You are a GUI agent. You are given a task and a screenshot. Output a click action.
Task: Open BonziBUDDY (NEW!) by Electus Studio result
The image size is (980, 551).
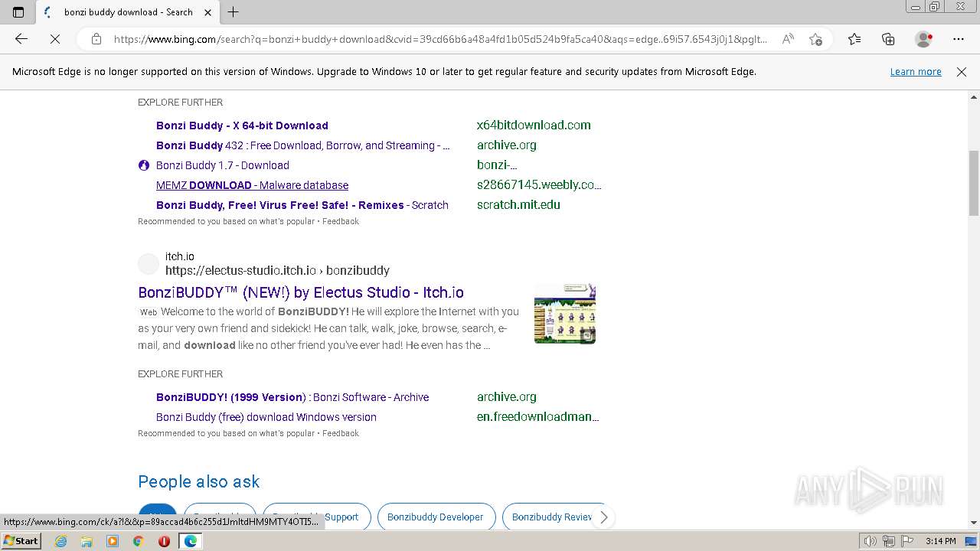[x=301, y=292]
